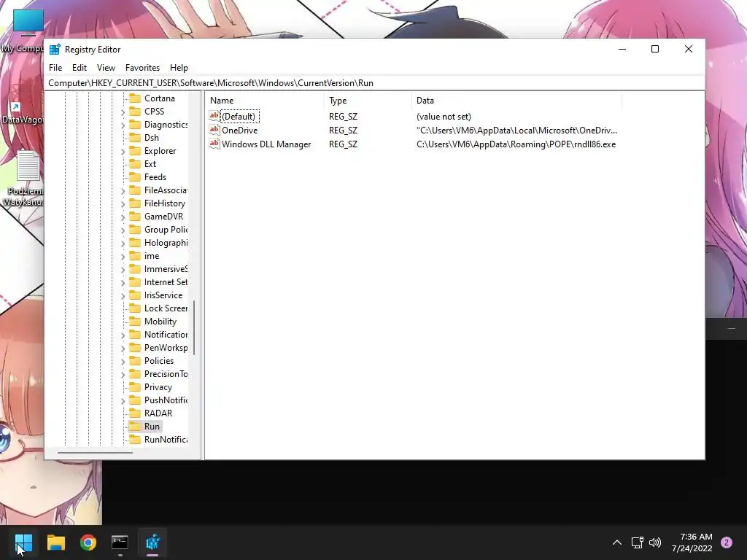The width and height of the screenshot is (747, 560).
Task: Click the '(value not set)' data cell
Action: click(444, 116)
